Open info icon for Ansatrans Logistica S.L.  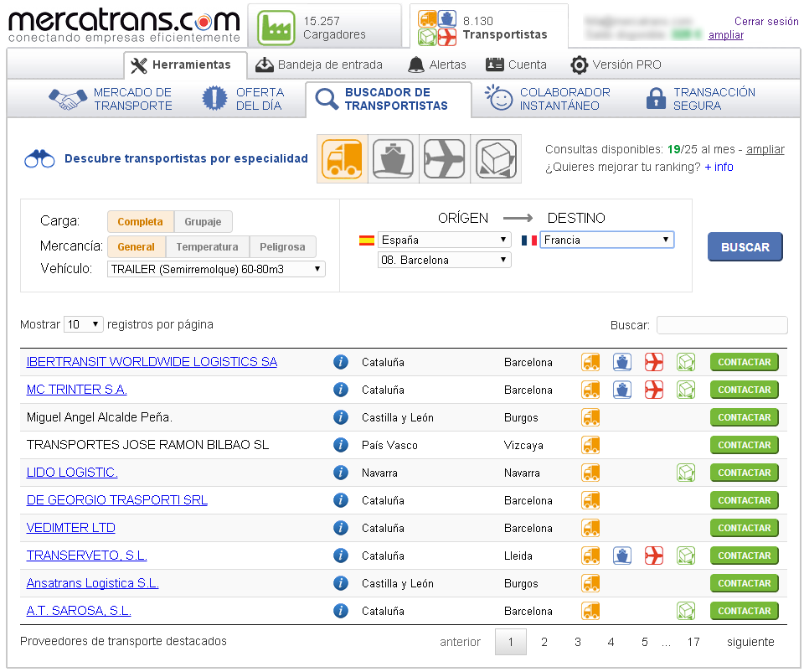[341, 583]
